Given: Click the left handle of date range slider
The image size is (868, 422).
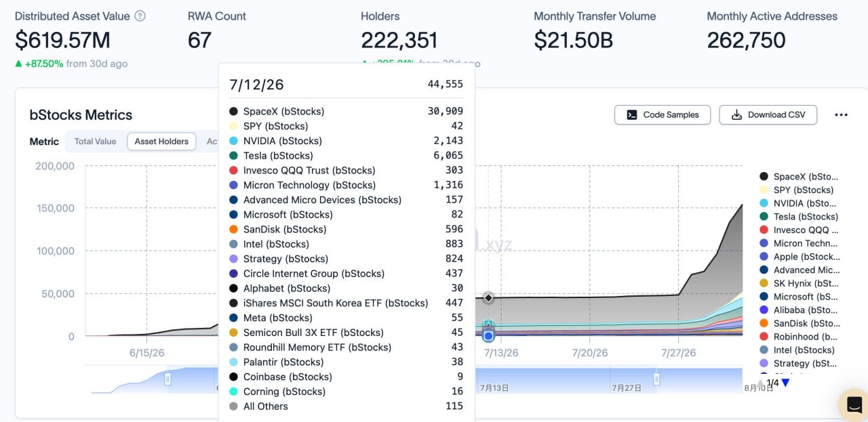Looking at the screenshot, I should click(x=167, y=379).
